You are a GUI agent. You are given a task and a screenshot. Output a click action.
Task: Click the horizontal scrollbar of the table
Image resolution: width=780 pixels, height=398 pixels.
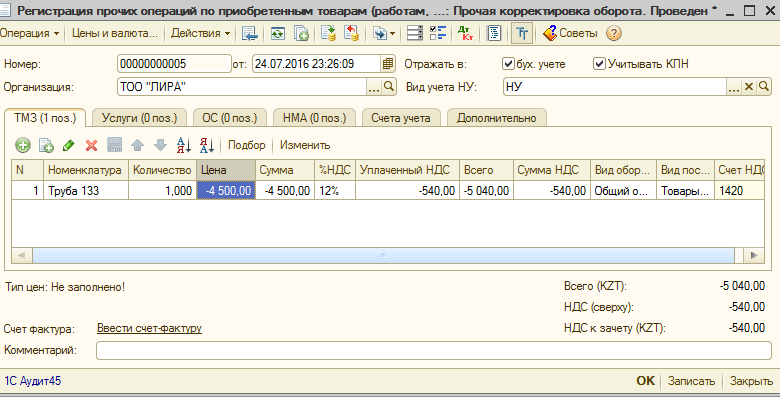(383, 255)
